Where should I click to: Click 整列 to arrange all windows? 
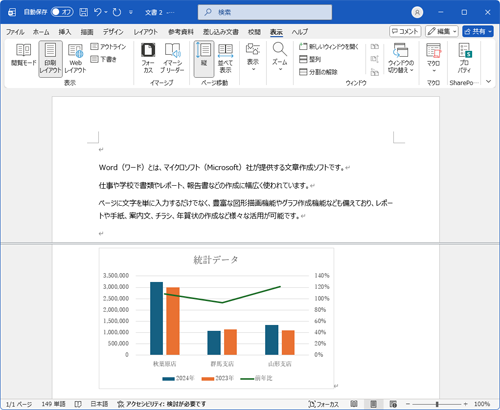(x=310, y=59)
